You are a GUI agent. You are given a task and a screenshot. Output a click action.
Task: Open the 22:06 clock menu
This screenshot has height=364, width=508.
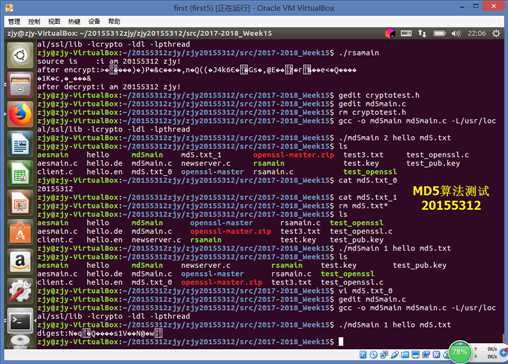477,33
